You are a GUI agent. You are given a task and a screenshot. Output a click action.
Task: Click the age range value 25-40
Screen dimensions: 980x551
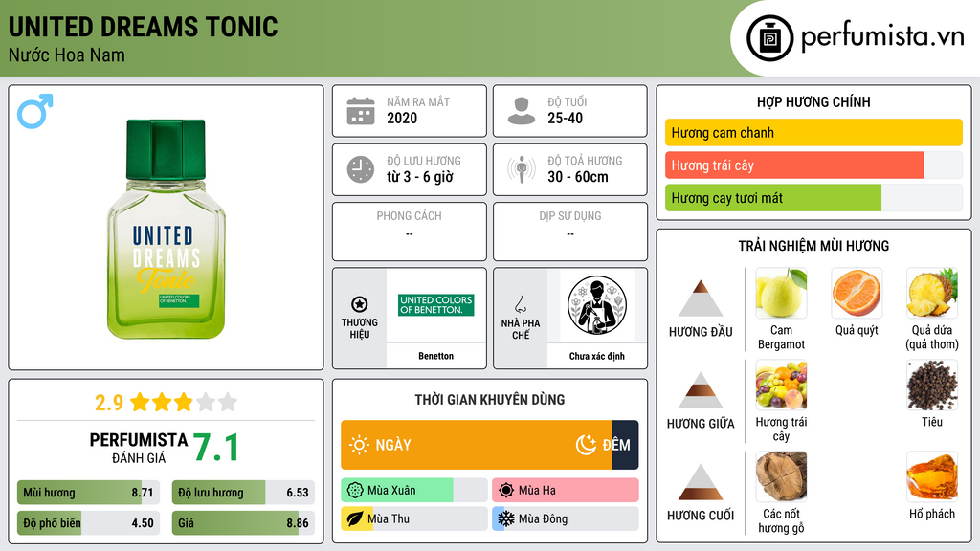565,118
